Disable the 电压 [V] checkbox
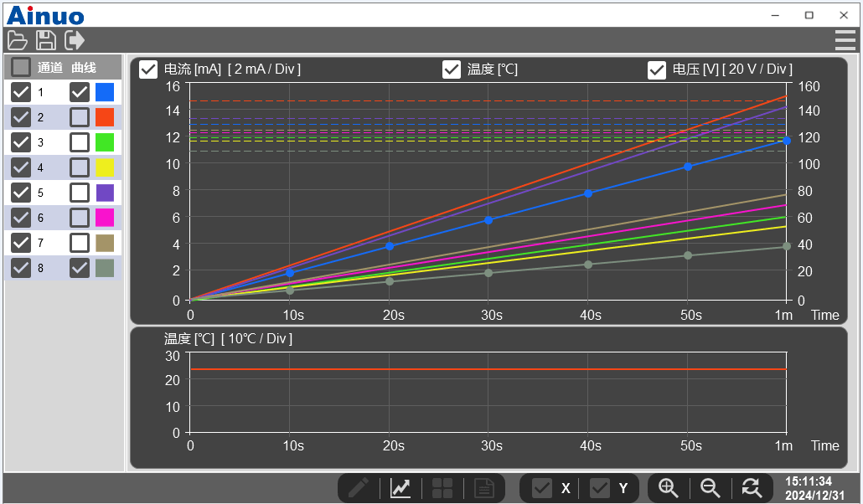This screenshot has height=504, width=863. (657, 69)
